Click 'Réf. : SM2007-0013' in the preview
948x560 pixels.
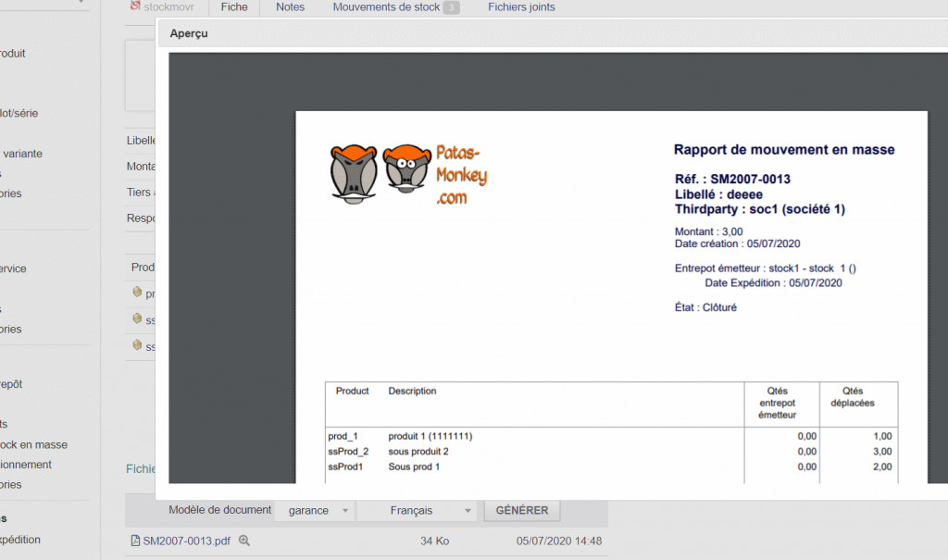click(x=732, y=179)
